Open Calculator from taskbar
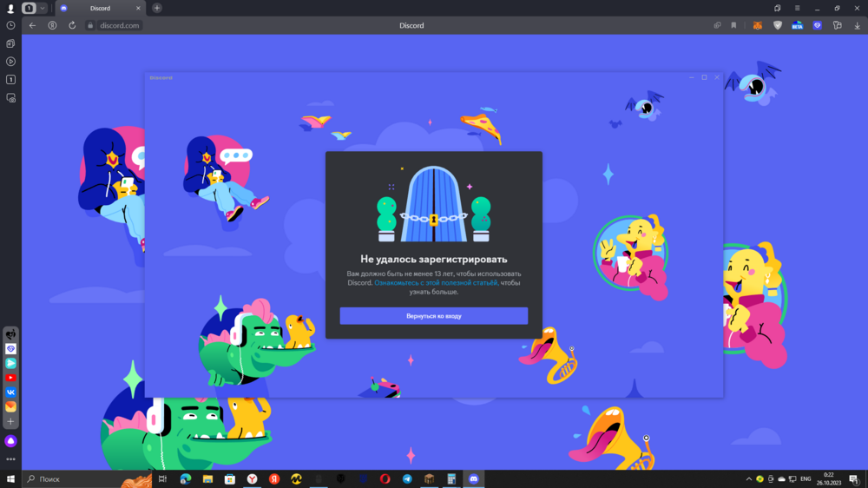Screen dimensions: 868x488 [451, 479]
